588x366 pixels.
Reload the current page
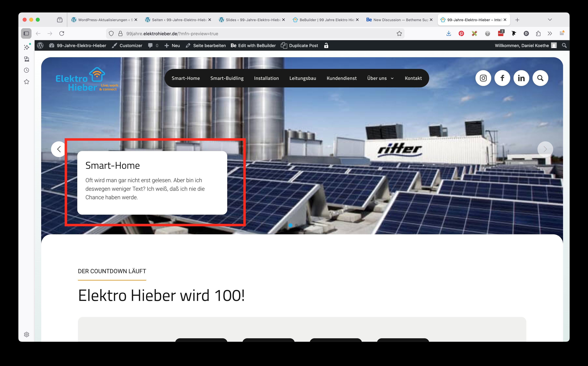click(62, 34)
